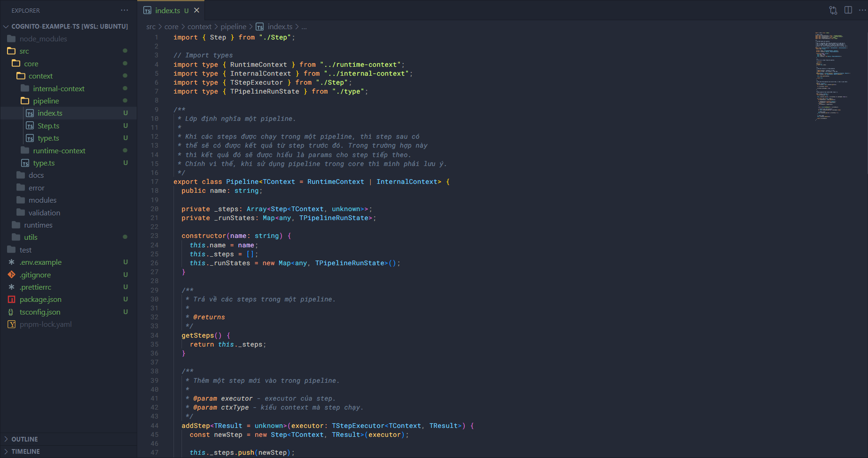Screen dimensions: 868x458
Task: Open the Step.ts file
Action: (48, 126)
